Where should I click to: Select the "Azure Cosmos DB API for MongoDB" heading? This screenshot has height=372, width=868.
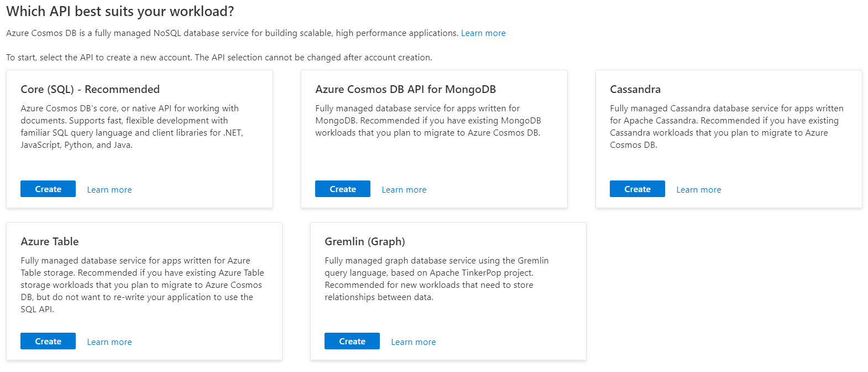pyautogui.click(x=405, y=89)
